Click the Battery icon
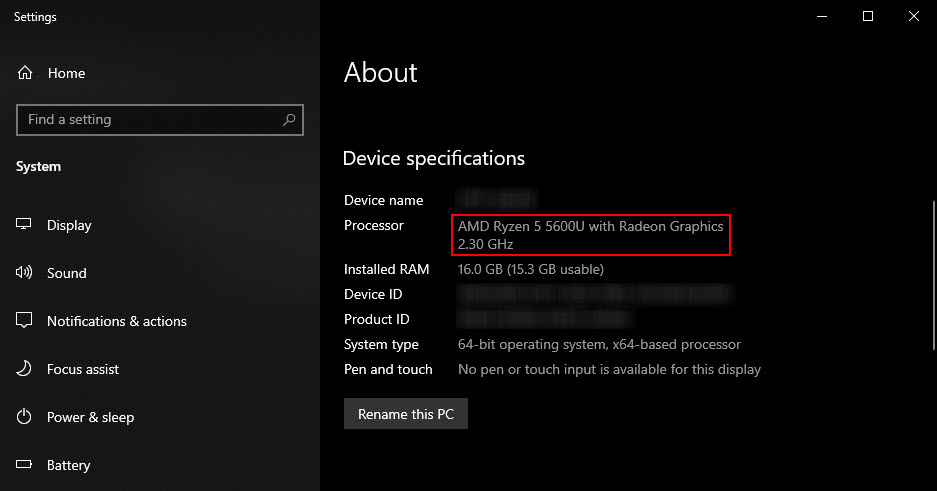 (25, 465)
